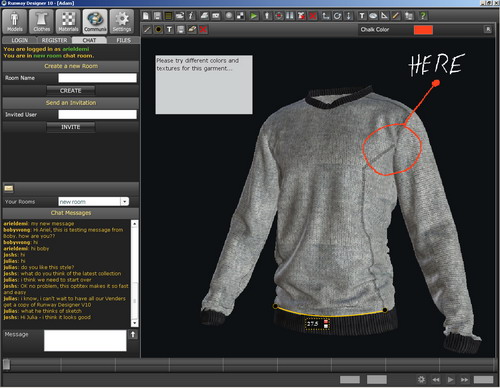Open the Clothes panel
Image resolution: width=500 pixels, height=388 pixels.
click(41, 21)
